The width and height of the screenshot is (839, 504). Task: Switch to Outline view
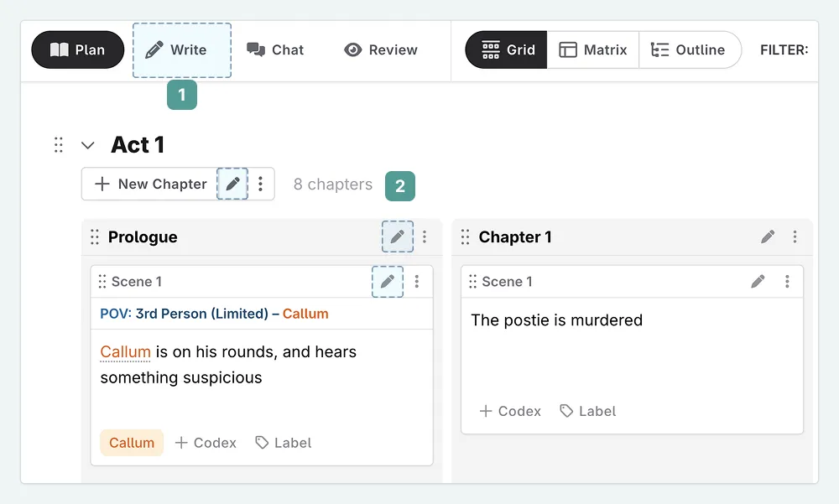tap(688, 49)
